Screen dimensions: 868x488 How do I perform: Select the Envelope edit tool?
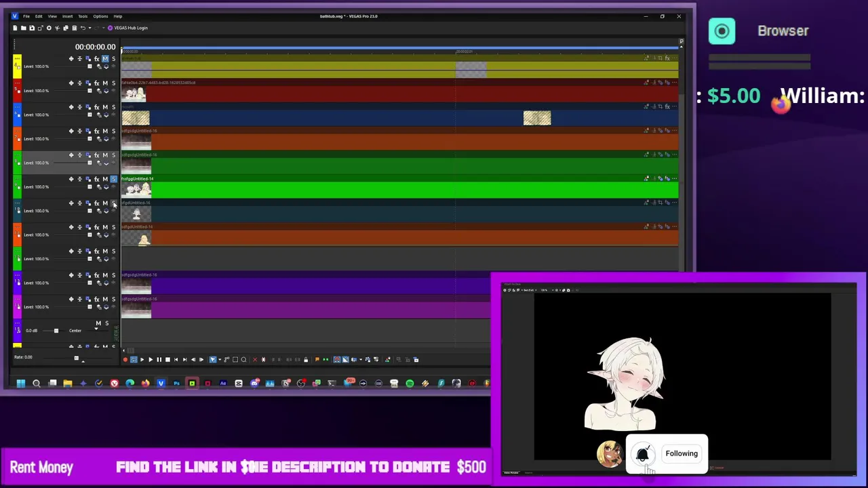(x=226, y=360)
